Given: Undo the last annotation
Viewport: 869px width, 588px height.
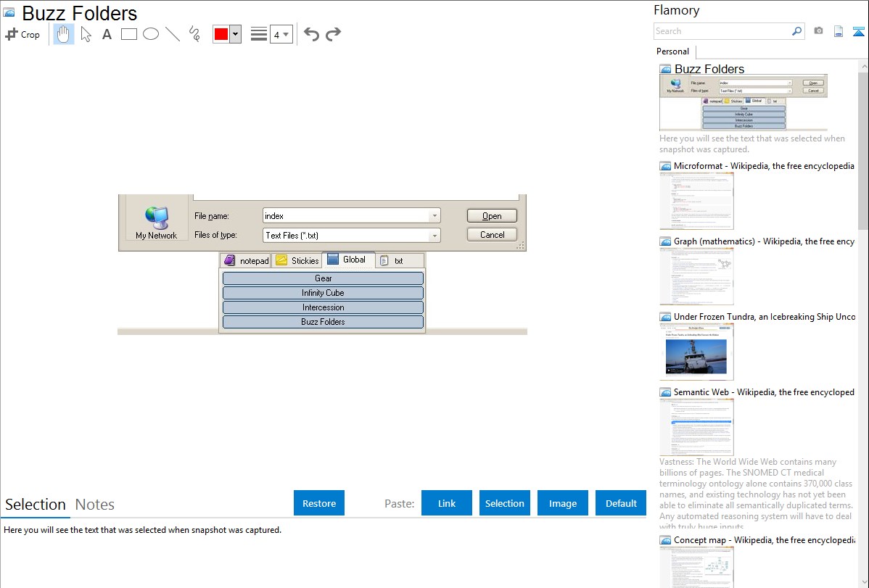Looking at the screenshot, I should 311,34.
